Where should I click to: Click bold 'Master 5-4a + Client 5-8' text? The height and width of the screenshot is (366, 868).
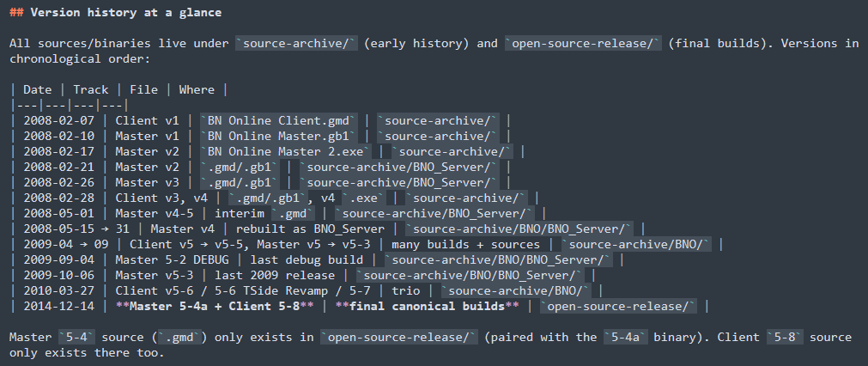point(215,307)
